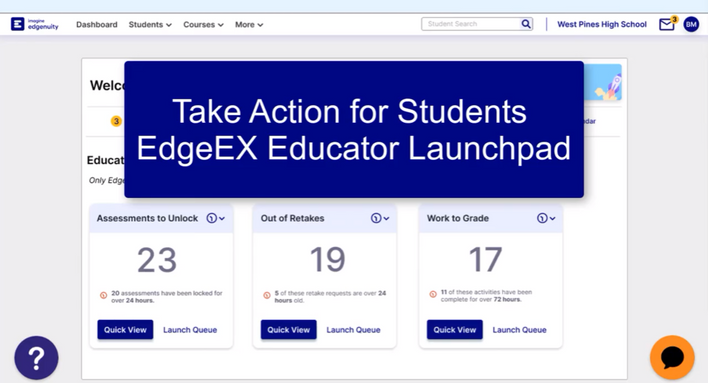708x383 pixels.
Task: Click the number 17 work to grade count
Action: pos(485,260)
